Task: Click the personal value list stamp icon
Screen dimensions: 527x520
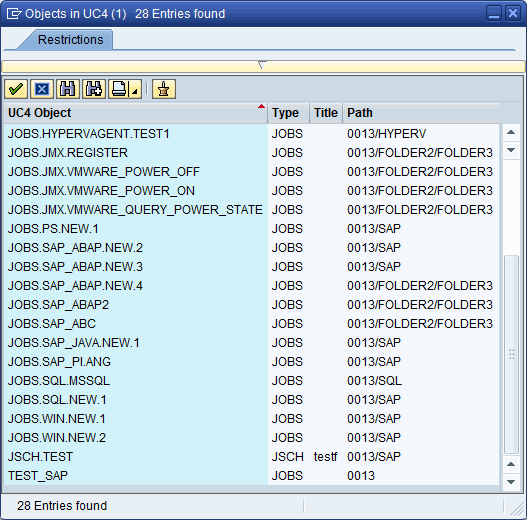Action: pyautogui.click(x=164, y=89)
